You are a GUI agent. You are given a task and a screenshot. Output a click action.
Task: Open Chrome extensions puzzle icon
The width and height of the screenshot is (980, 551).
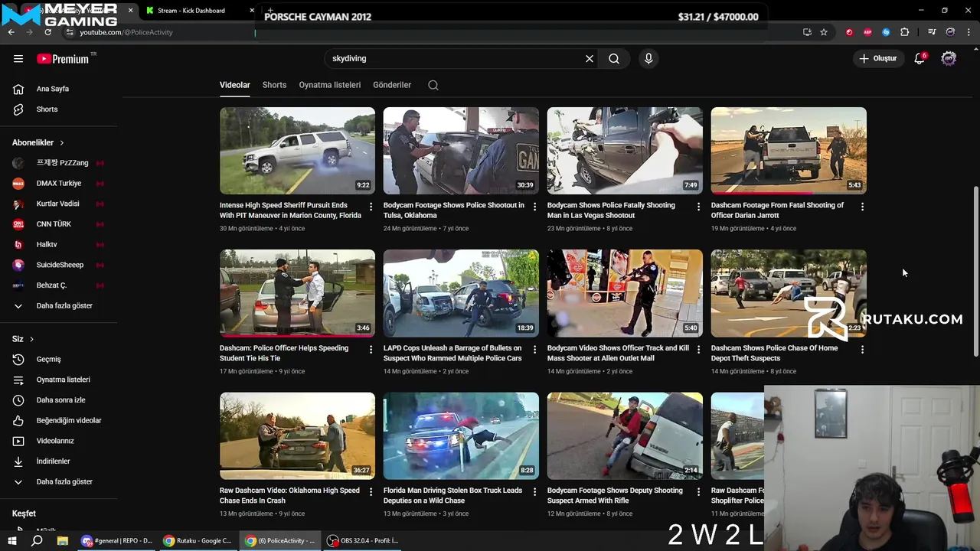(905, 32)
